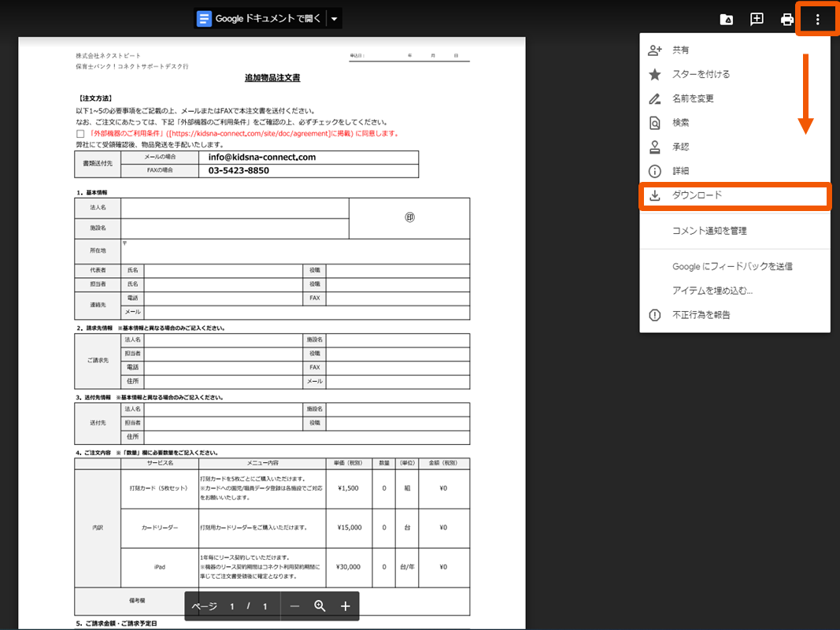Click ダウンロード in the menu
The width and height of the screenshot is (840, 630).
697,195
